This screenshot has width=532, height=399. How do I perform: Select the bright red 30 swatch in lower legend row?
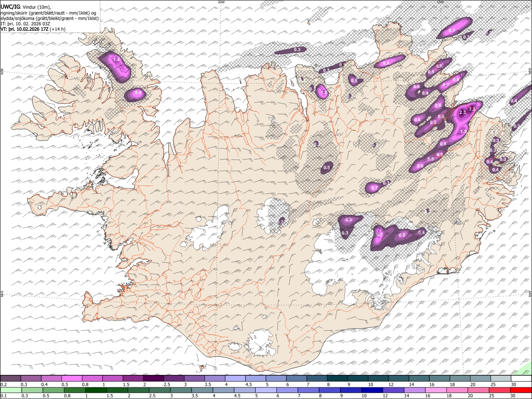[521, 390]
